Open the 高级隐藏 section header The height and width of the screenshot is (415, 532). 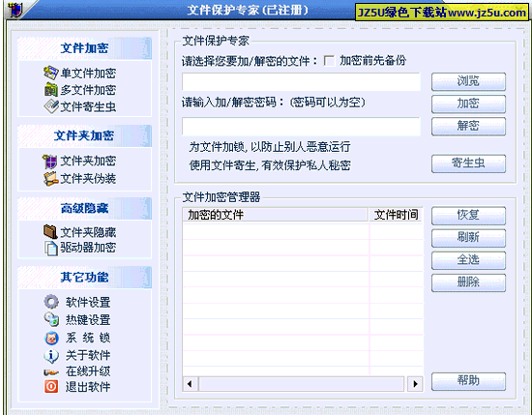click(x=84, y=208)
